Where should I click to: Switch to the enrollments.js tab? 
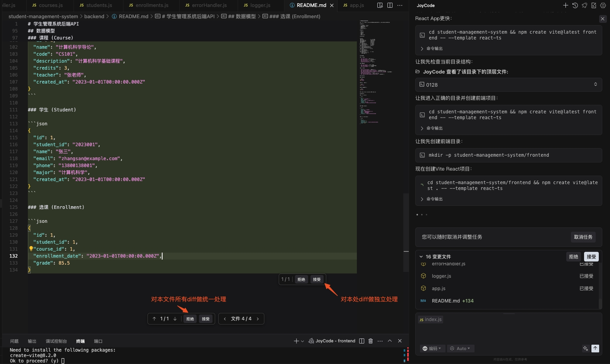(x=149, y=5)
